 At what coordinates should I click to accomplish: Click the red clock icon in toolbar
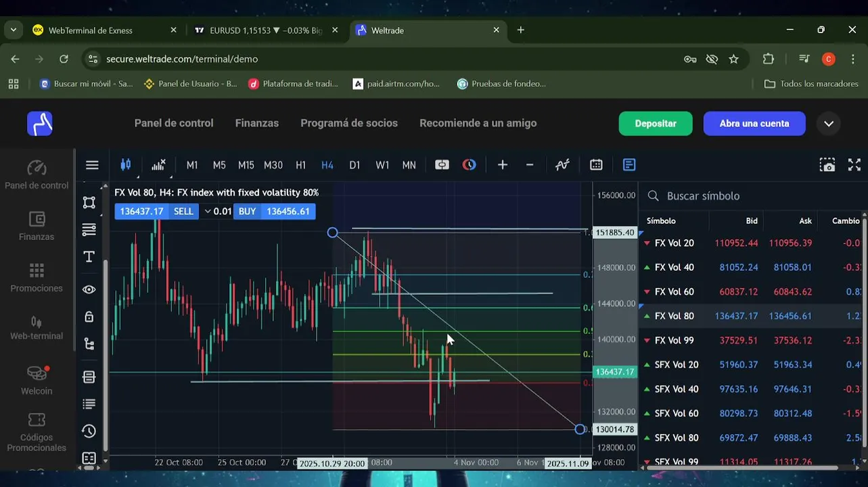[470, 165]
